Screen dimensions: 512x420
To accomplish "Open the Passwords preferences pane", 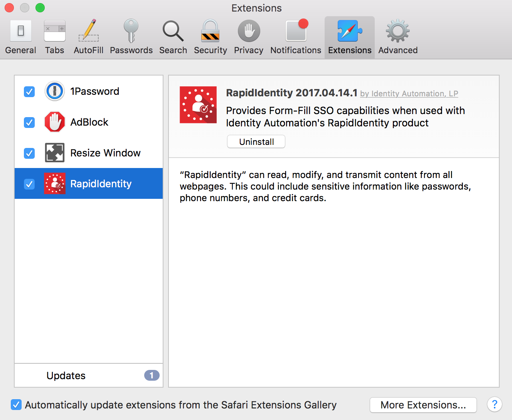I will click(131, 37).
